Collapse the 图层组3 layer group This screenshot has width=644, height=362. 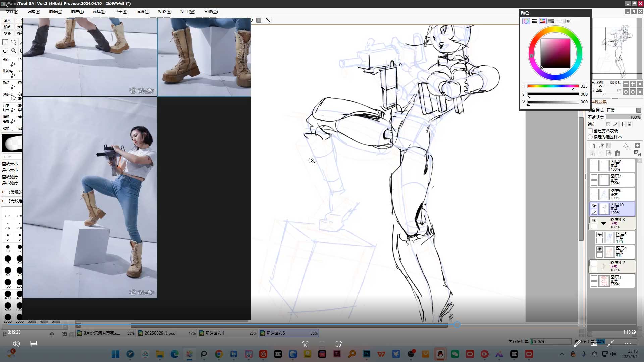[604, 223]
